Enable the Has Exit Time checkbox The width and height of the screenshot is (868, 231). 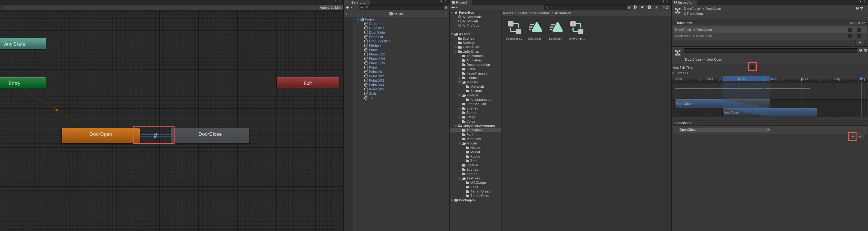(752, 67)
